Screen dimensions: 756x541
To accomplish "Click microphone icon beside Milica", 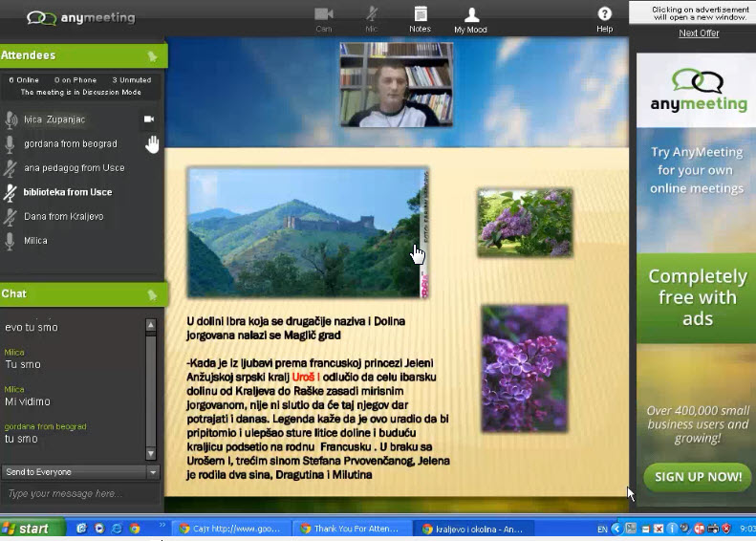I will pos(11,241).
